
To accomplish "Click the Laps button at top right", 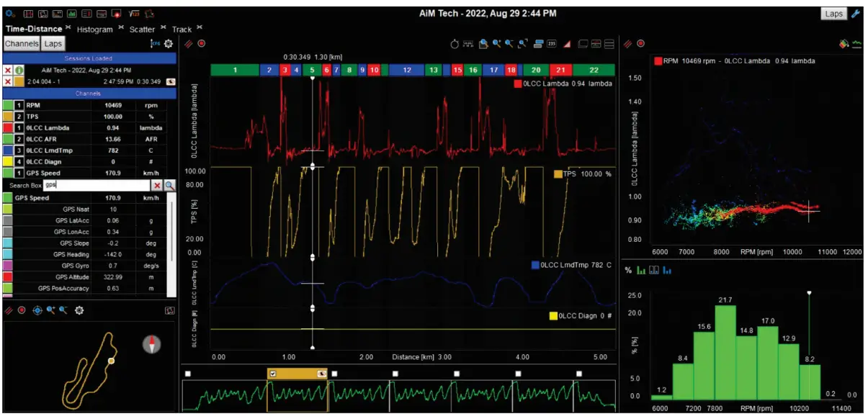I will tap(834, 14).
